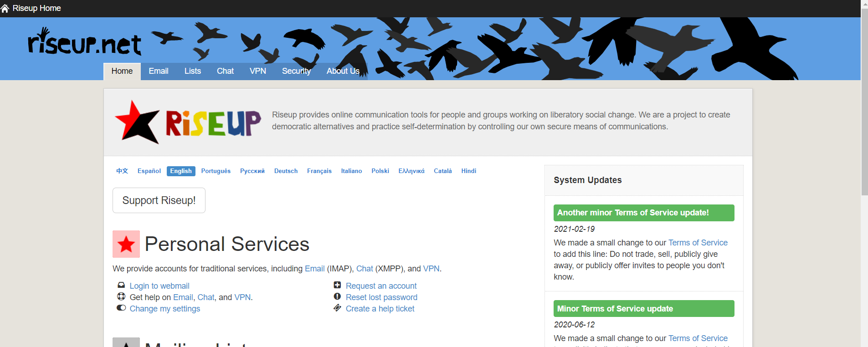Click the date 2021-02-19
Image resolution: width=868 pixels, height=347 pixels.
tap(574, 229)
